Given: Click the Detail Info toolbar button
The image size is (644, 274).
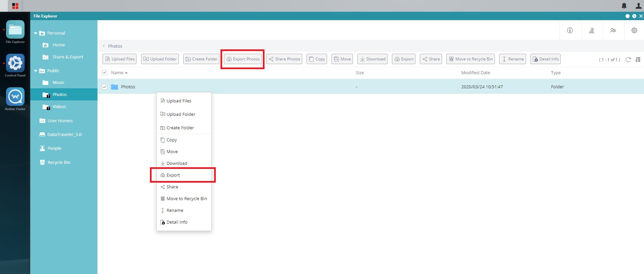Looking at the screenshot, I should coord(546,59).
